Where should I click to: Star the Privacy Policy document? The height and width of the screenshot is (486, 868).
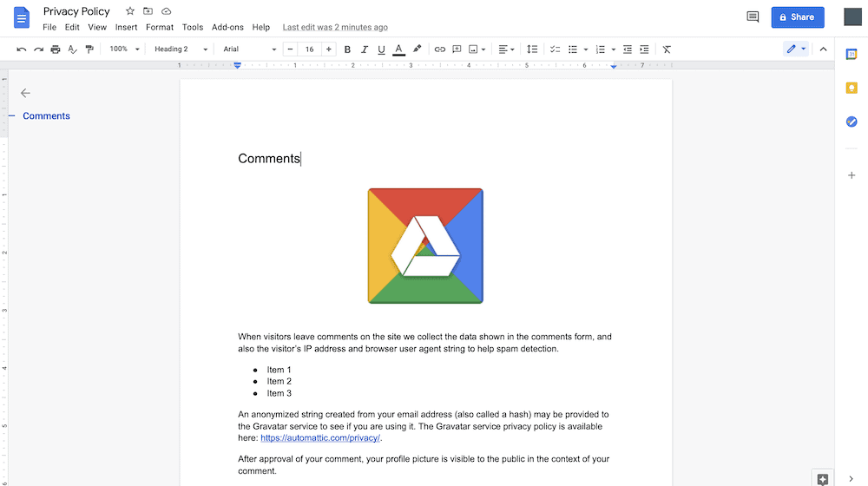130,11
